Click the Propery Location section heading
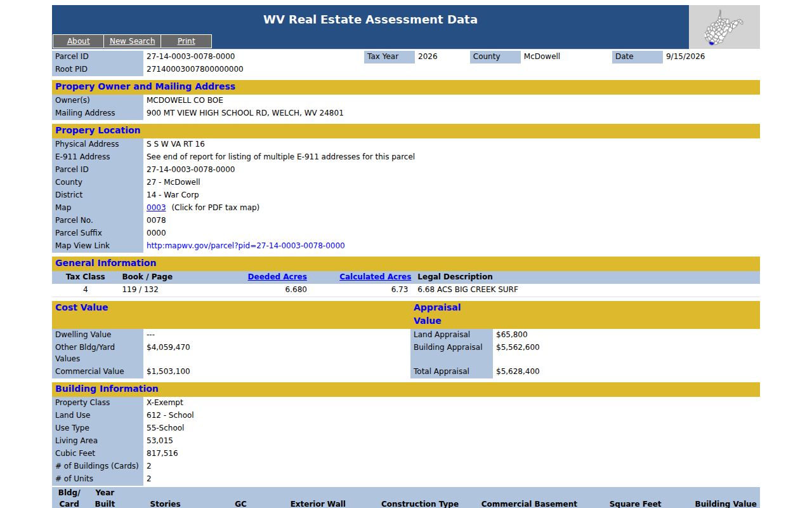 tap(98, 131)
